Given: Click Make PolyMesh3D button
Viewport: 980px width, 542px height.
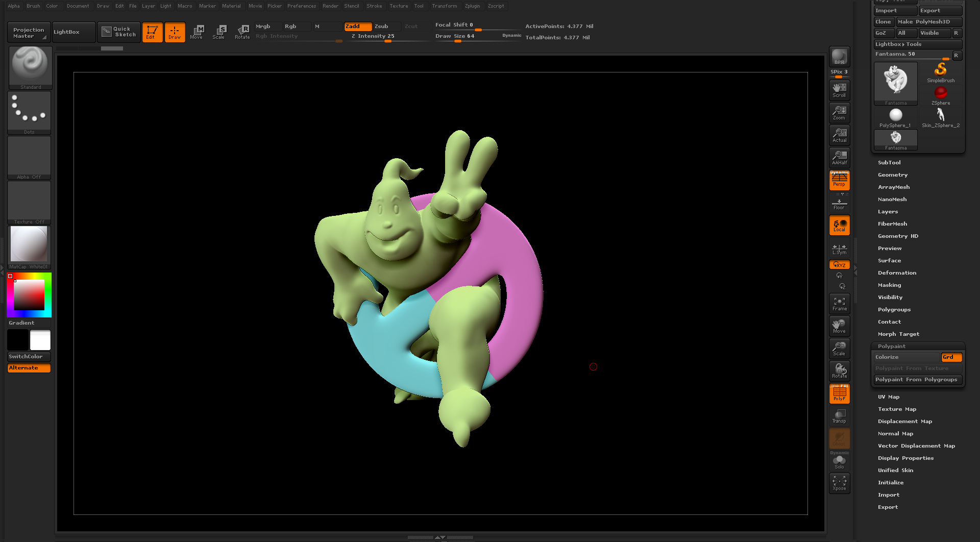Looking at the screenshot, I should coord(929,22).
